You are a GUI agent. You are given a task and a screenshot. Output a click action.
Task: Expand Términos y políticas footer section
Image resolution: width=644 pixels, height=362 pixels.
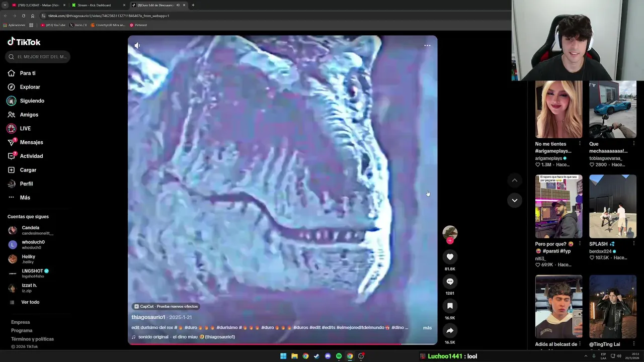click(32, 339)
